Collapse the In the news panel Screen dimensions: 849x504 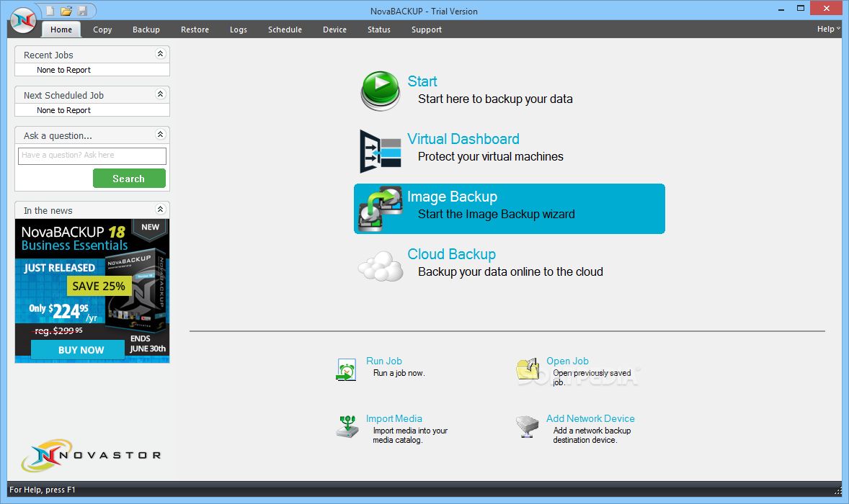[x=160, y=210]
